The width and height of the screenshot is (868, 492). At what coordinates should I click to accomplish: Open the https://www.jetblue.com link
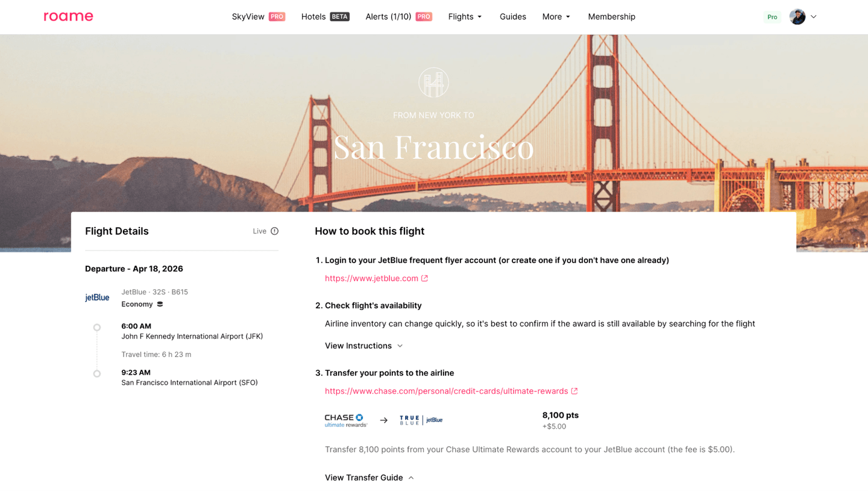(x=370, y=278)
